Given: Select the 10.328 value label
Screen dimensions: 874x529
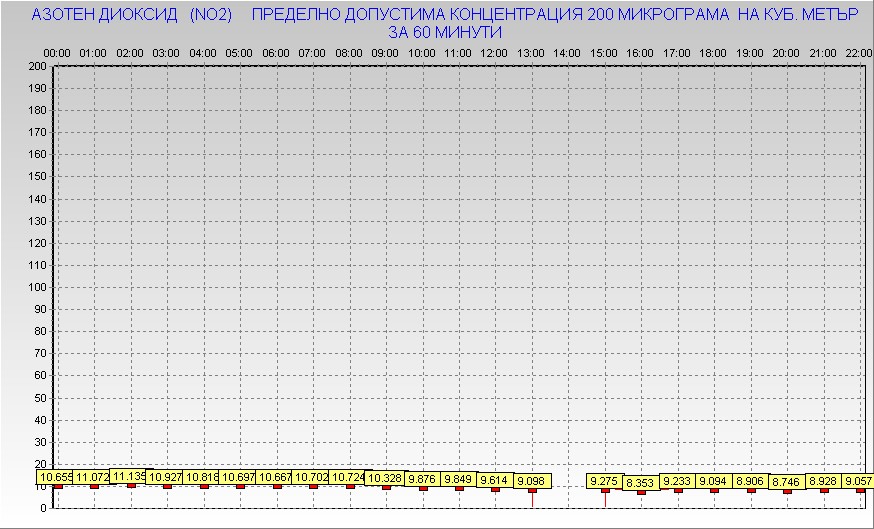Looking at the screenshot, I should 385,479.
